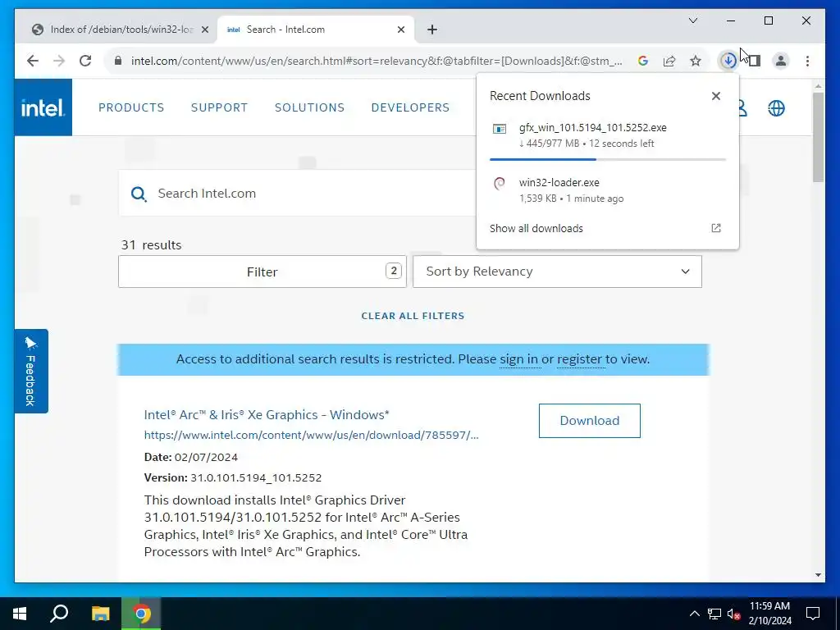840x630 pixels.
Task: Click CLEAR ALL FILTERS
Action: [413, 316]
